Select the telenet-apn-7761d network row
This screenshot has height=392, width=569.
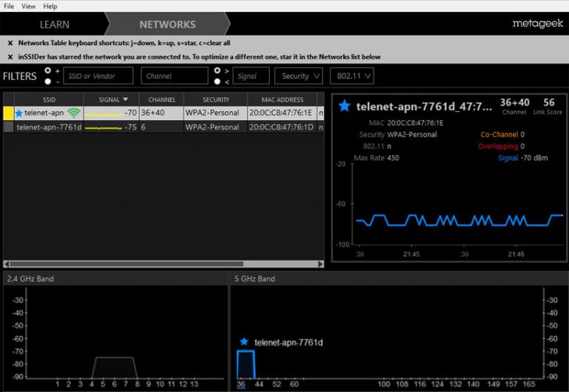tap(49, 127)
